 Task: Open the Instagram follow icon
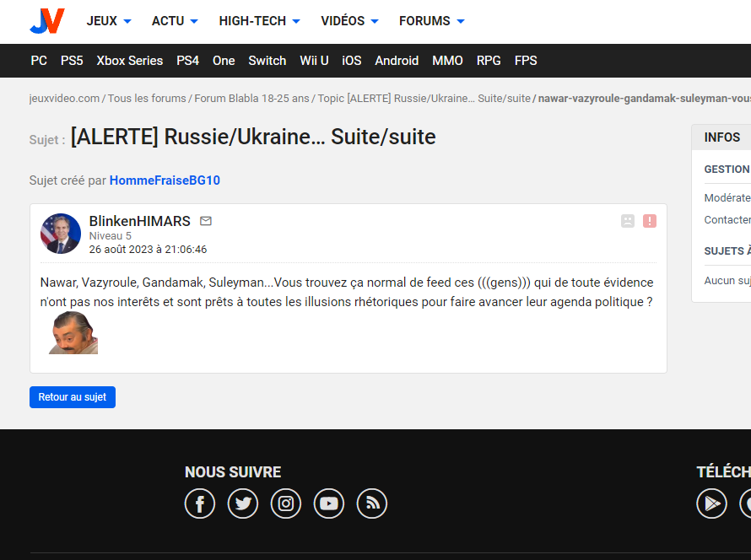pyautogui.click(x=286, y=503)
